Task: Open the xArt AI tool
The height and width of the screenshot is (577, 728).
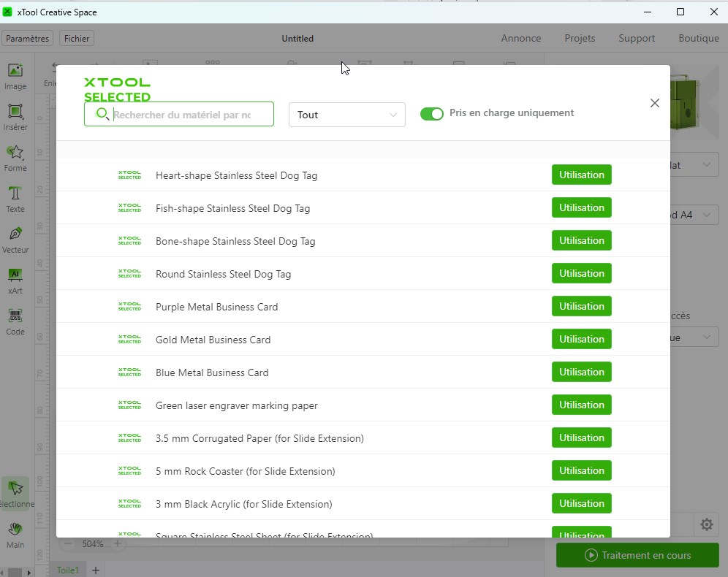Action: coord(15,281)
